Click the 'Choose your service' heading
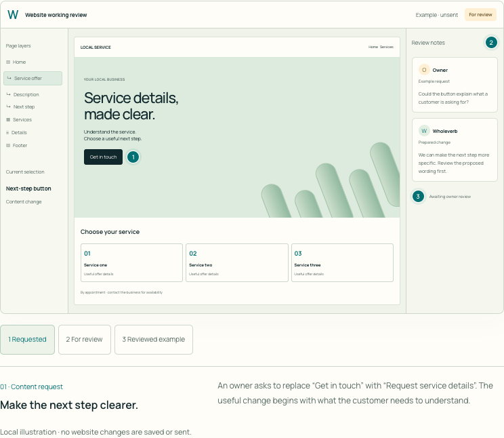The height and width of the screenshot is (438, 504). point(110,232)
